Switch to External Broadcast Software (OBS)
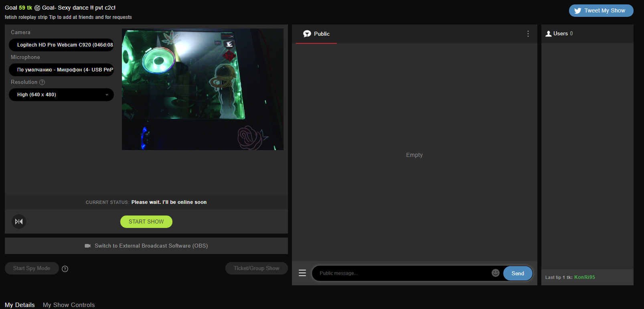 [146, 246]
